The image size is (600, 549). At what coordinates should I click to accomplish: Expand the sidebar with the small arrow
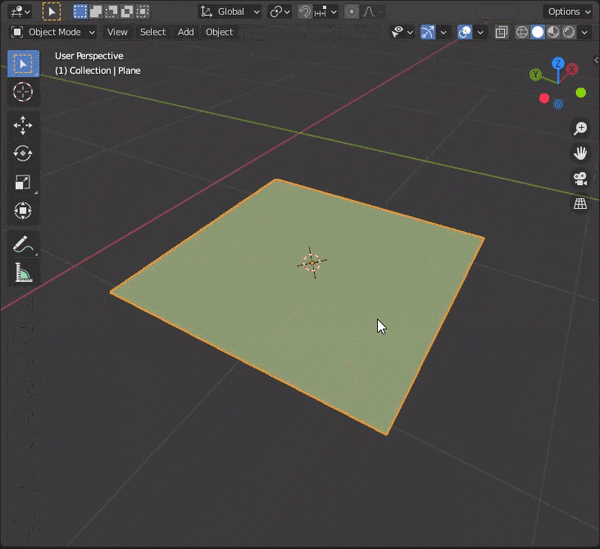(x=596, y=60)
